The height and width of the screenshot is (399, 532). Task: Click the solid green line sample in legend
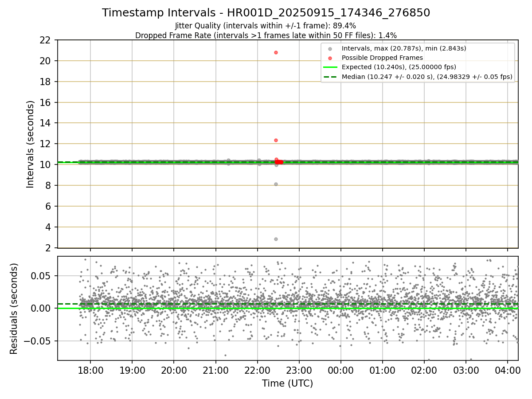pos(330,67)
